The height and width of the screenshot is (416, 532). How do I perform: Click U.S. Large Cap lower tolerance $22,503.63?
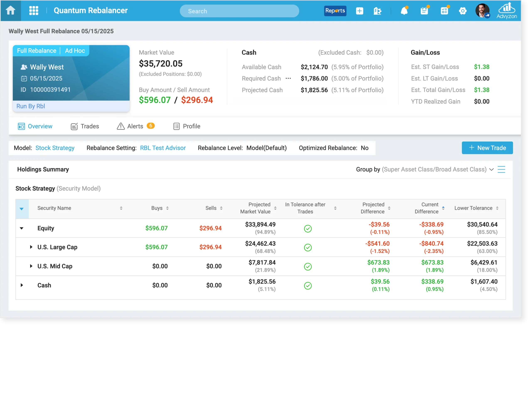pyautogui.click(x=482, y=243)
